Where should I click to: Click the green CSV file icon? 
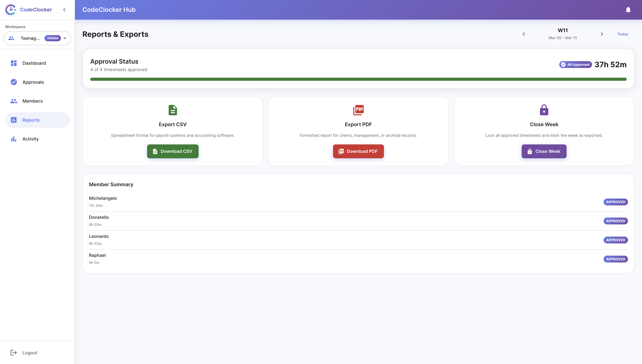(x=173, y=110)
